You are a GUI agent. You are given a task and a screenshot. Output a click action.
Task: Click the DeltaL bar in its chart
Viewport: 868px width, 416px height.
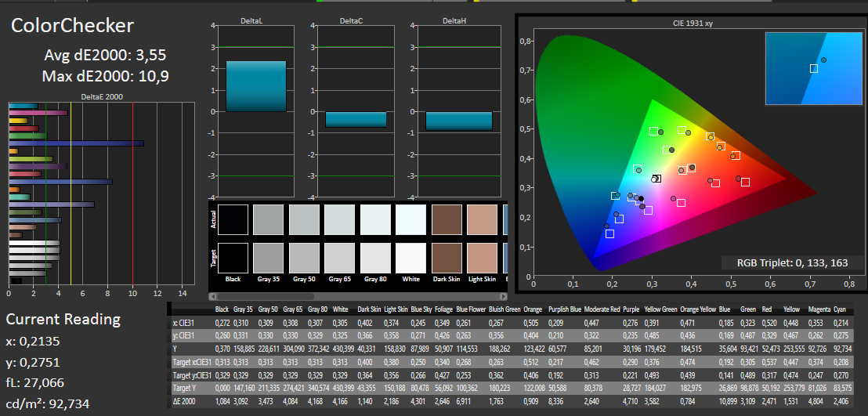coord(256,85)
